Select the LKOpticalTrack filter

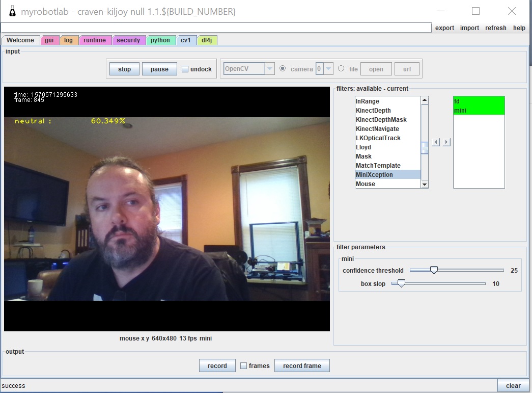tap(388, 138)
